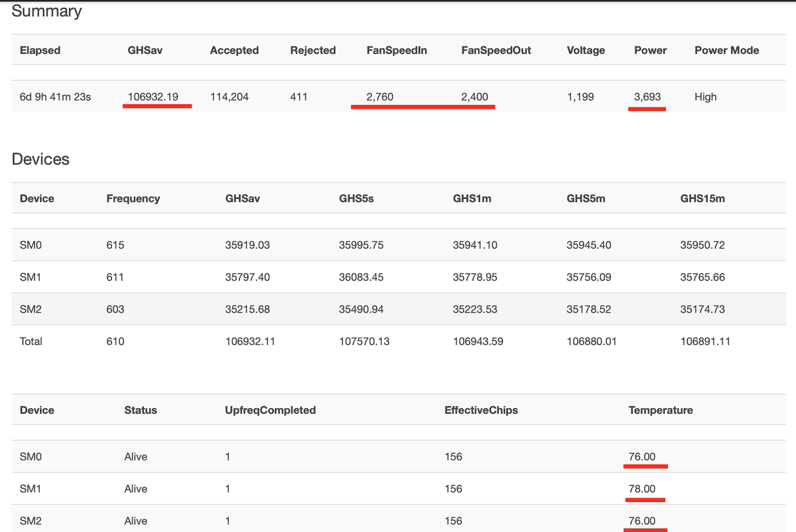Click the Status column header
The width and height of the screenshot is (796, 532).
[x=141, y=411]
